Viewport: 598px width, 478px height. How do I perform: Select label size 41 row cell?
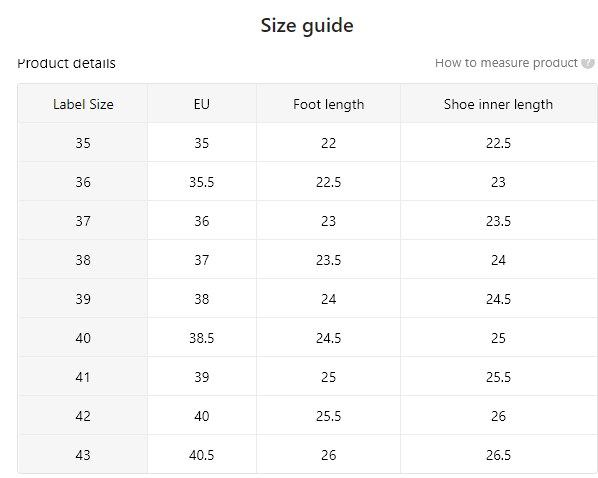point(83,377)
